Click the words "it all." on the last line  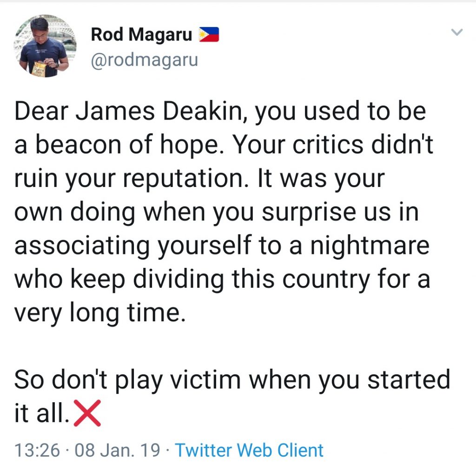pos(42,412)
